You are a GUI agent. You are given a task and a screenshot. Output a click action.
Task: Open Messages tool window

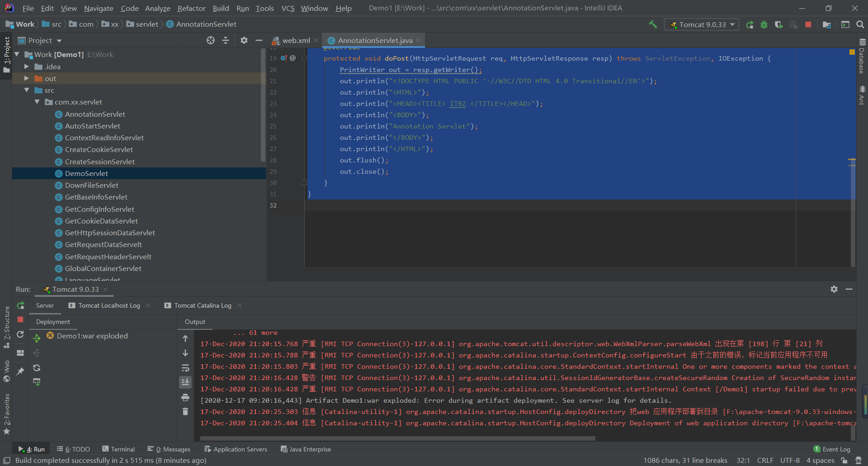(169, 449)
